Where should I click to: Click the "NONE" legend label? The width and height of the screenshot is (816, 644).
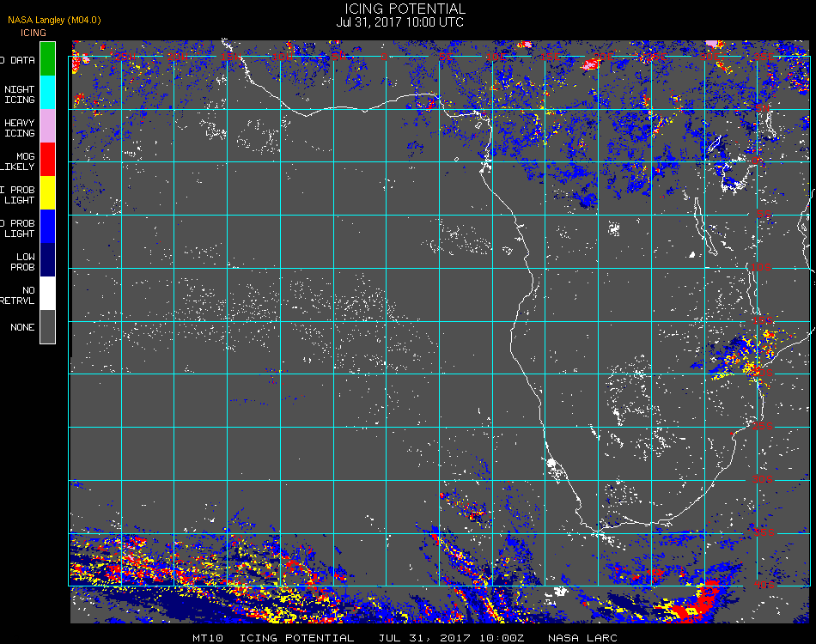pos(22,327)
